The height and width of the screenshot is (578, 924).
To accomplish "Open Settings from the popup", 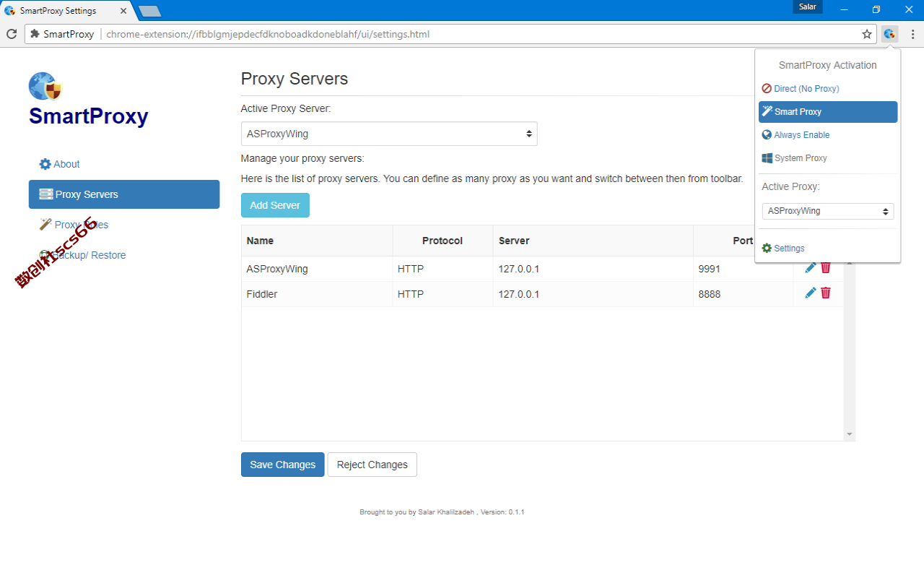I will coord(783,249).
